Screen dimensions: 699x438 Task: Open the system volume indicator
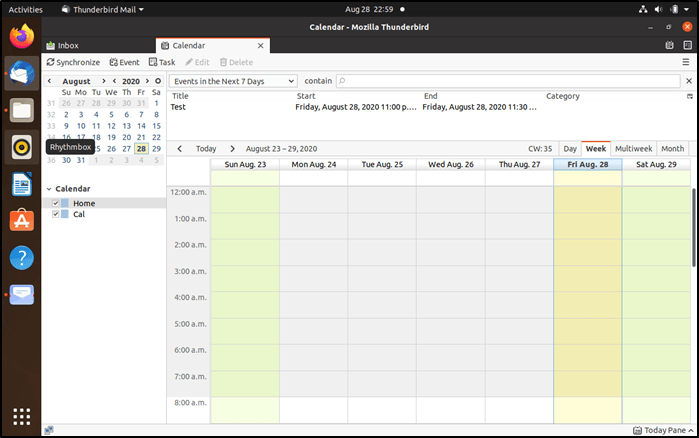[x=658, y=9]
